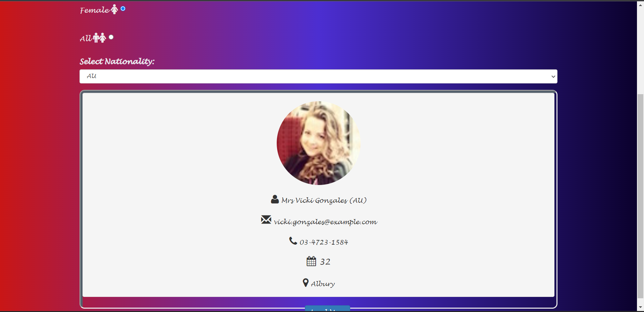The width and height of the screenshot is (644, 312).
Task: Click the male and female figures icon
Action: [100, 38]
